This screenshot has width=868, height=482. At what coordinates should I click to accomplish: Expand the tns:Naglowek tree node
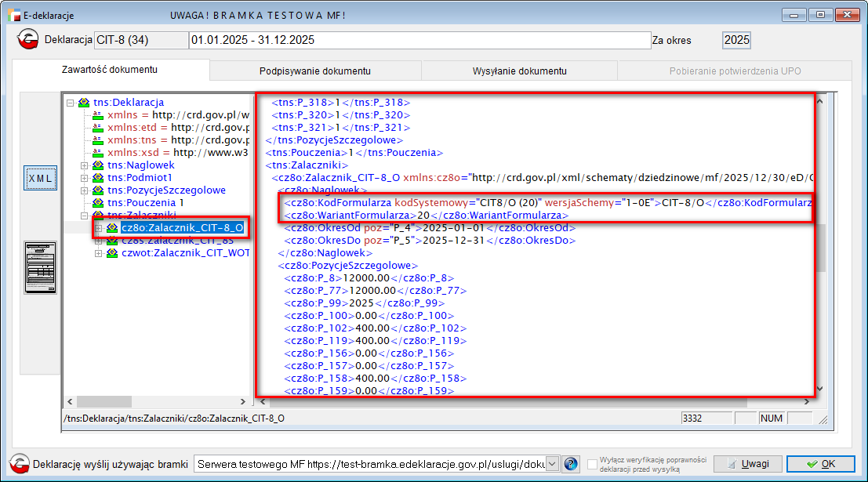point(85,165)
